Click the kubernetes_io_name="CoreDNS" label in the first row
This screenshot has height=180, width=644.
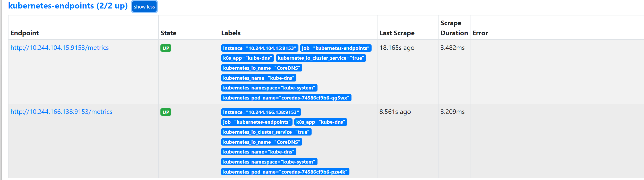[262, 68]
